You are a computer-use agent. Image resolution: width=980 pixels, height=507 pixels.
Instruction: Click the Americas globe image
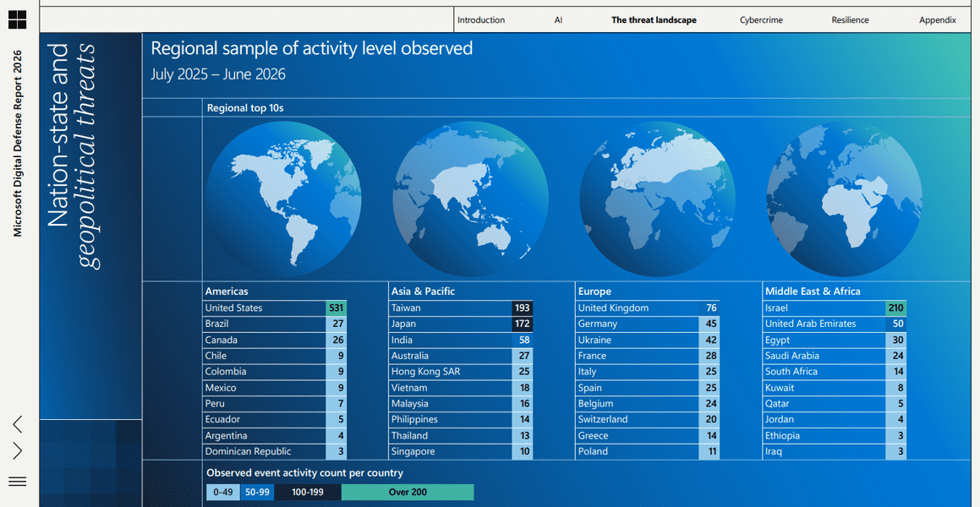(284, 199)
